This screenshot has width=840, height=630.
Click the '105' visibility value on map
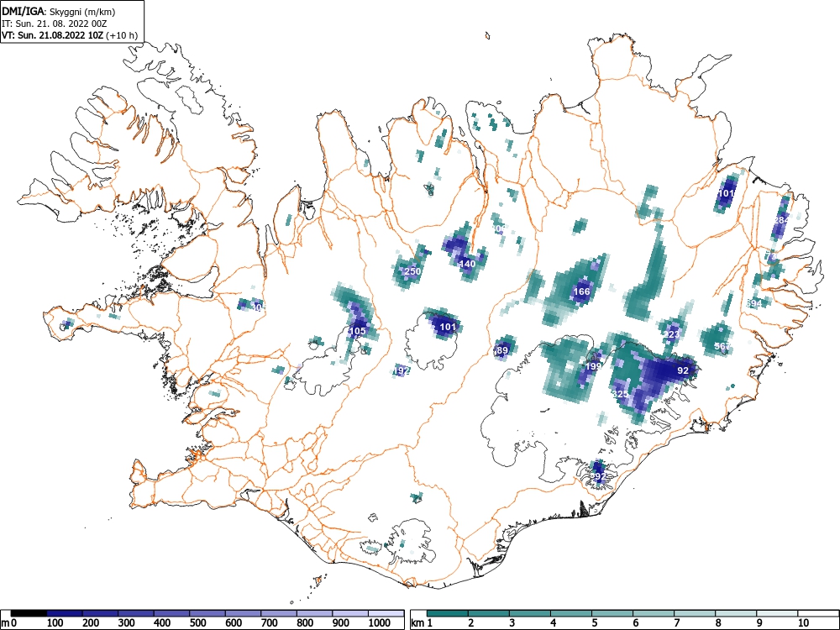pos(357,331)
